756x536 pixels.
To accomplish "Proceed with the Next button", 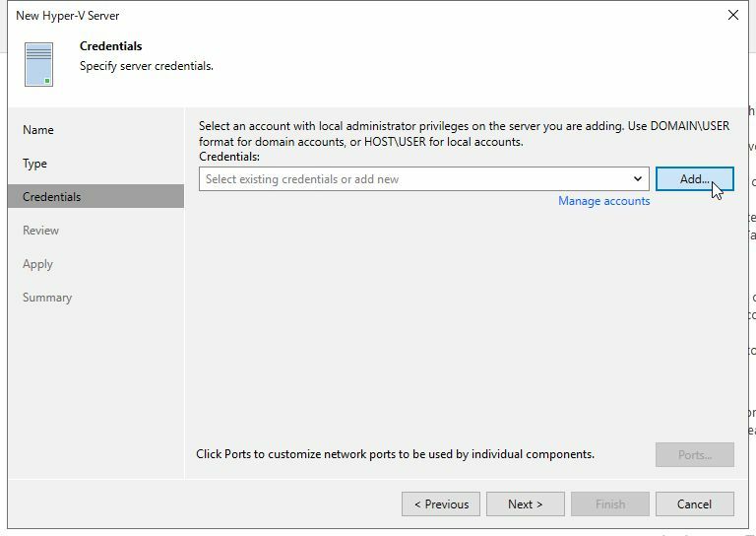I will (526, 503).
